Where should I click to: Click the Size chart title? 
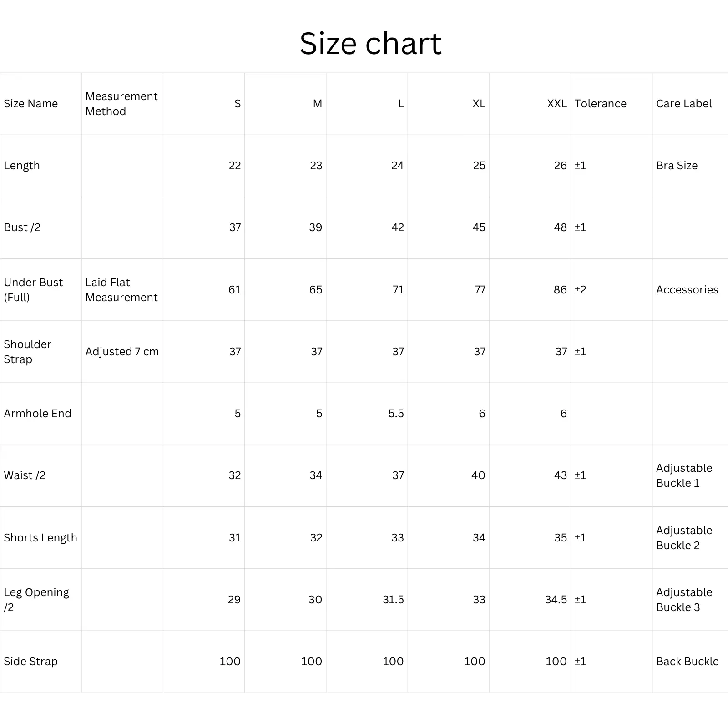370,44
